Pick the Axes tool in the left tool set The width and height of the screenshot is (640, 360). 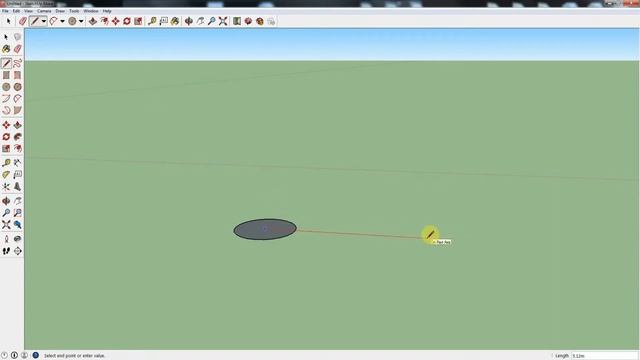point(6,187)
